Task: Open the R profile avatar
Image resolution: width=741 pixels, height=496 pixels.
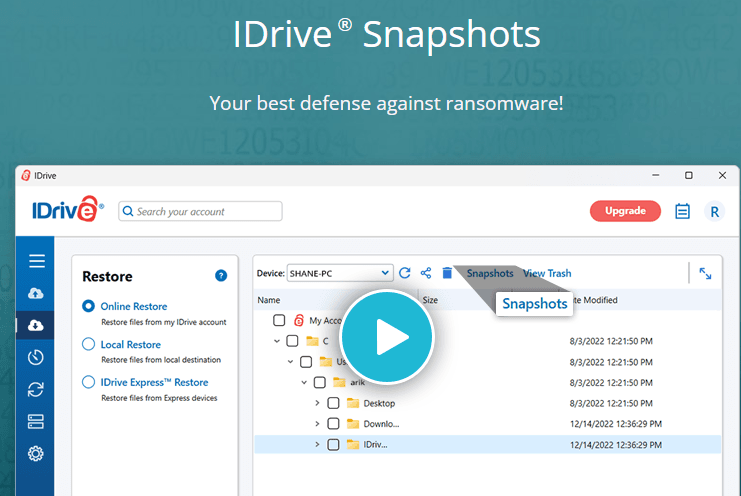Action: pyautogui.click(x=714, y=212)
